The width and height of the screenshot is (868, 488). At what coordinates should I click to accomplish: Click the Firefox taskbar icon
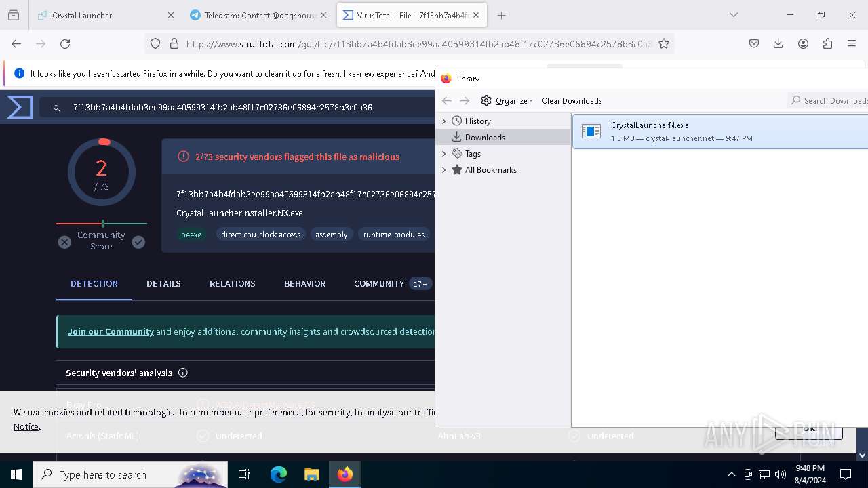[345, 474]
